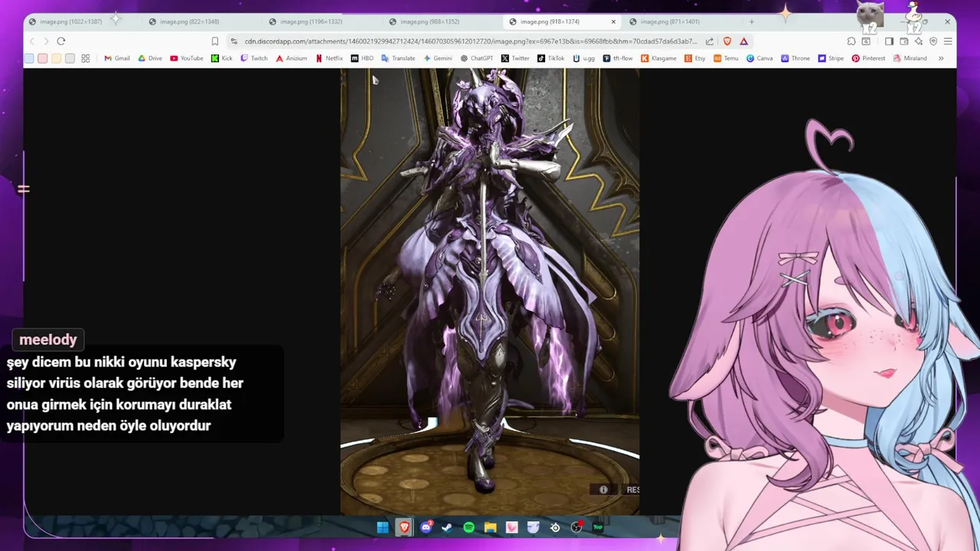Open Stripe bookmark

[831, 58]
